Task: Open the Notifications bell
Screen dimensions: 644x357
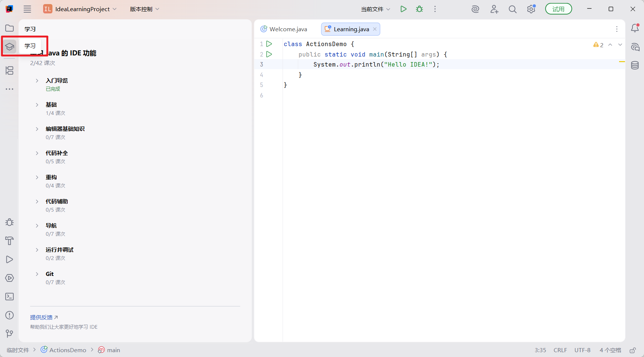Action: click(x=635, y=28)
